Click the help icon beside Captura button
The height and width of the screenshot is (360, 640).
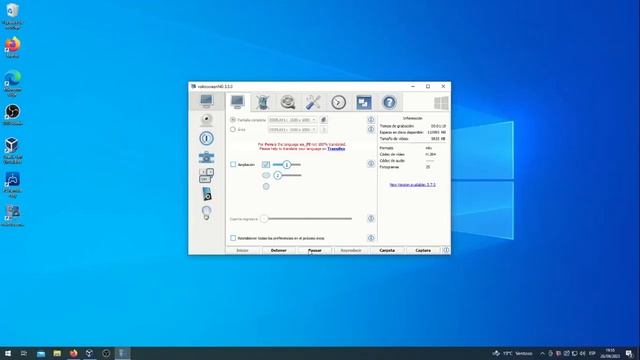point(446,250)
